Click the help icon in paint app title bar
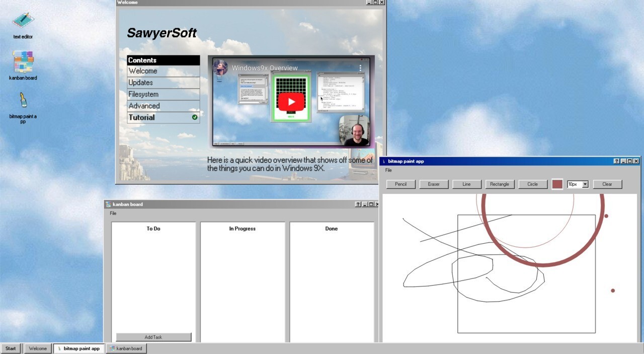644x354 pixels. [617, 161]
